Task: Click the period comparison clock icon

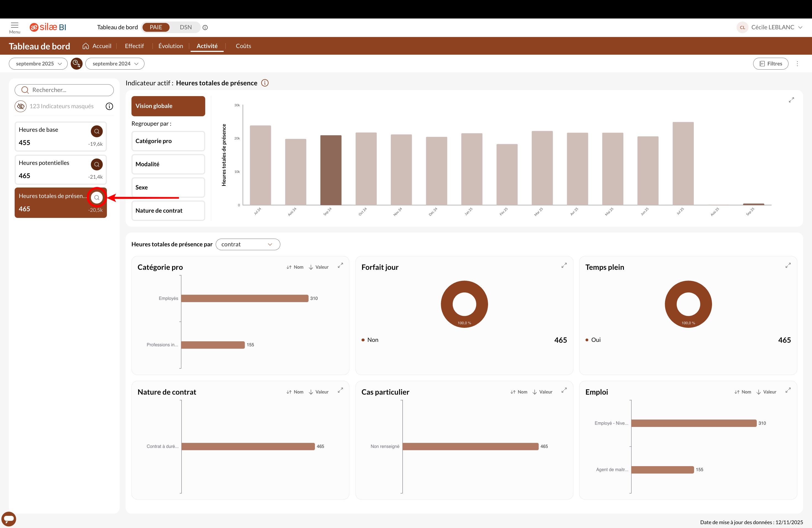Action: point(77,64)
